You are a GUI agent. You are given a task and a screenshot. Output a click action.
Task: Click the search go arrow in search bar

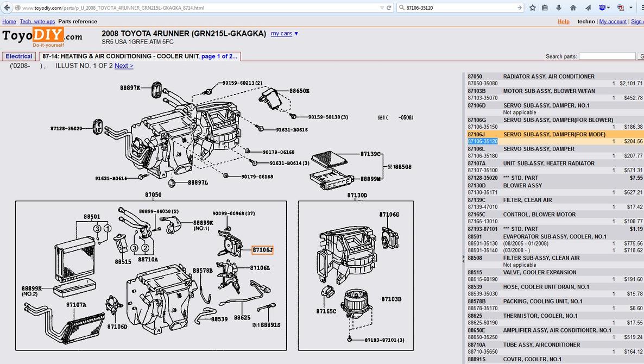520,8
